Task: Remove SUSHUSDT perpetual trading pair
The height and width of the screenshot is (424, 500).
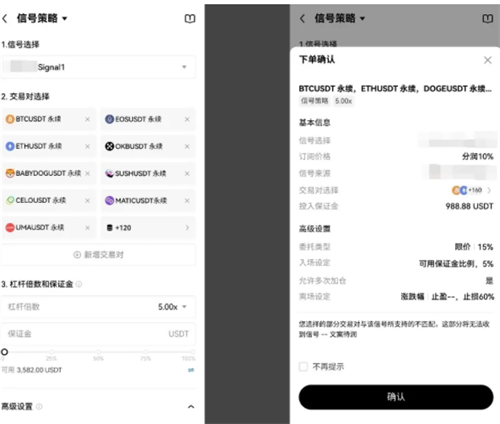Action: tap(187, 173)
